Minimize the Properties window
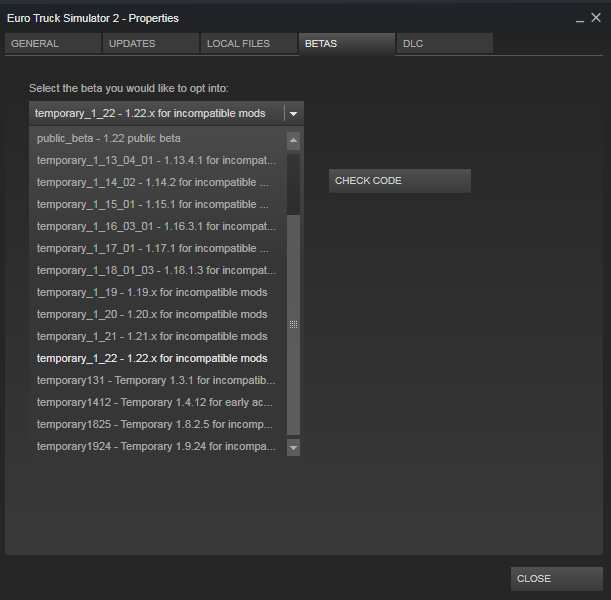This screenshot has height=600, width=611. tap(580, 19)
